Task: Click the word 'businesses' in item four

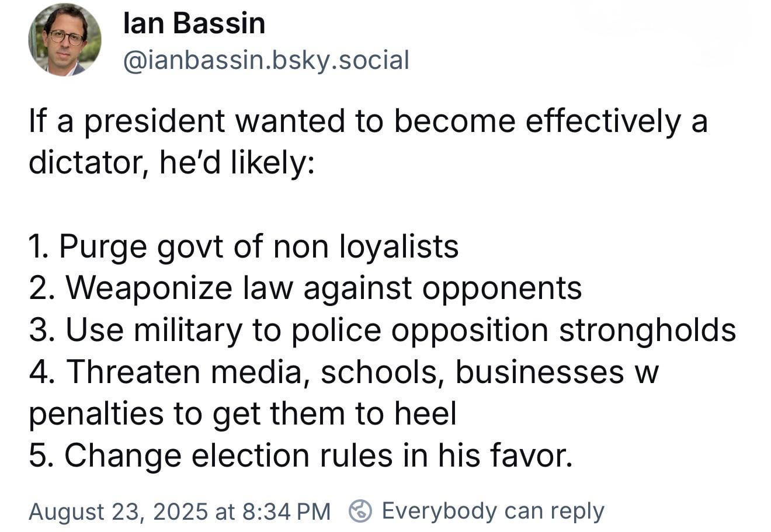Action: click(539, 372)
